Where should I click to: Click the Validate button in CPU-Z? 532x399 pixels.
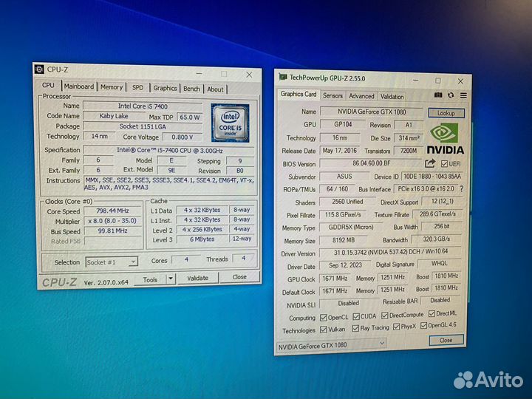(x=197, y=278)
